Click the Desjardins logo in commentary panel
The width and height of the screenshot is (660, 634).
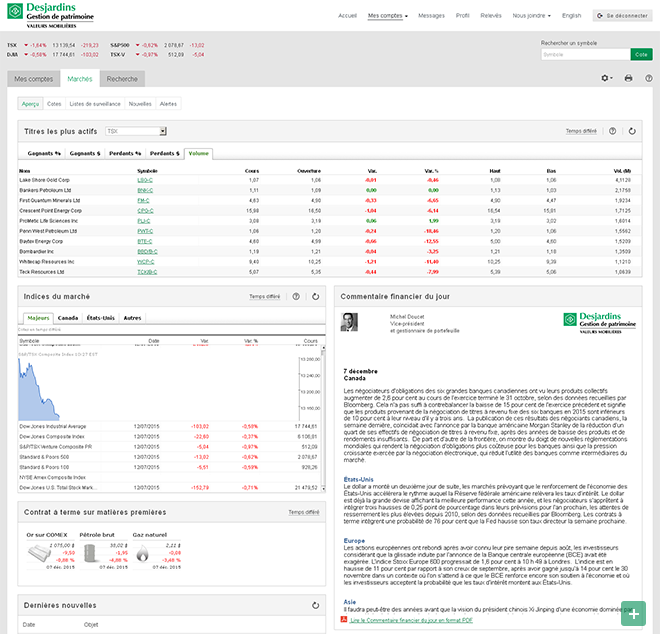[599, 323]
